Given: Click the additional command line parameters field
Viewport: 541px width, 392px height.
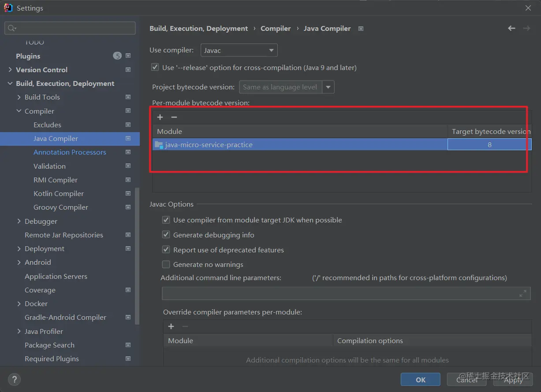Looking at the screenshot, I should click(340, 293).
